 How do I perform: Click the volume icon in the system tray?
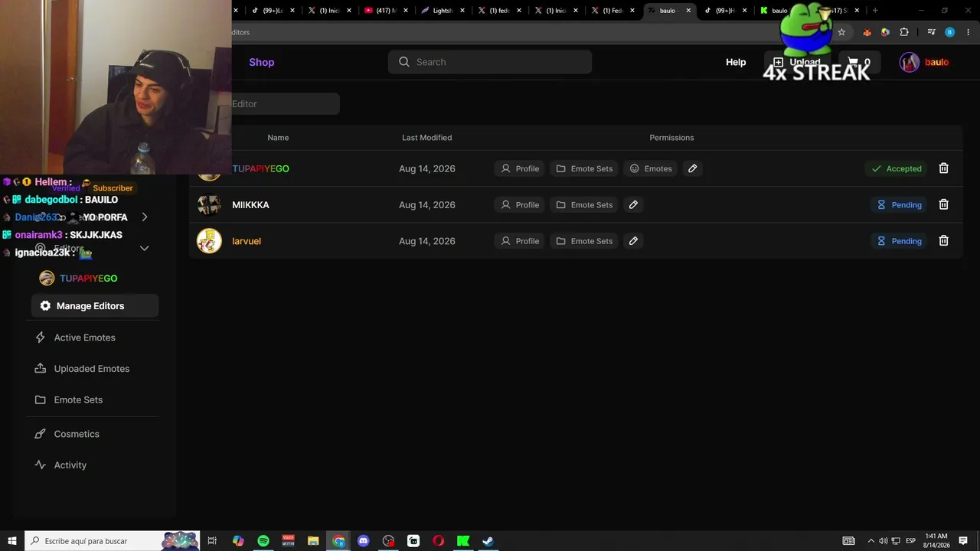pos(883,541)
